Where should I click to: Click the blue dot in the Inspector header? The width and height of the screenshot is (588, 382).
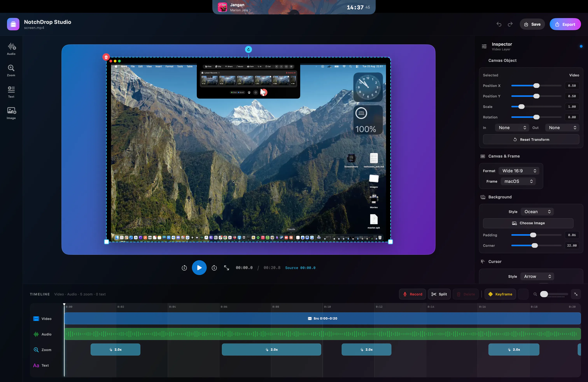click(581, 46)
